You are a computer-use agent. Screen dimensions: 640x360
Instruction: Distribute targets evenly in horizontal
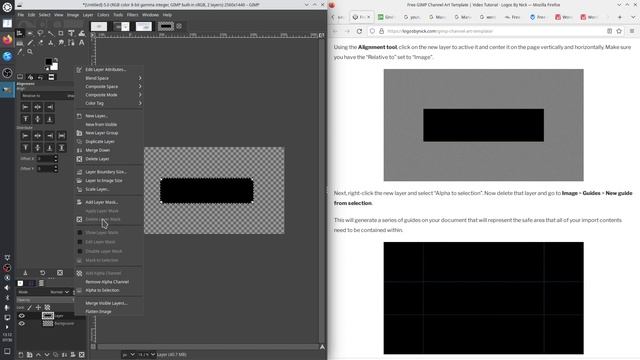62,136
